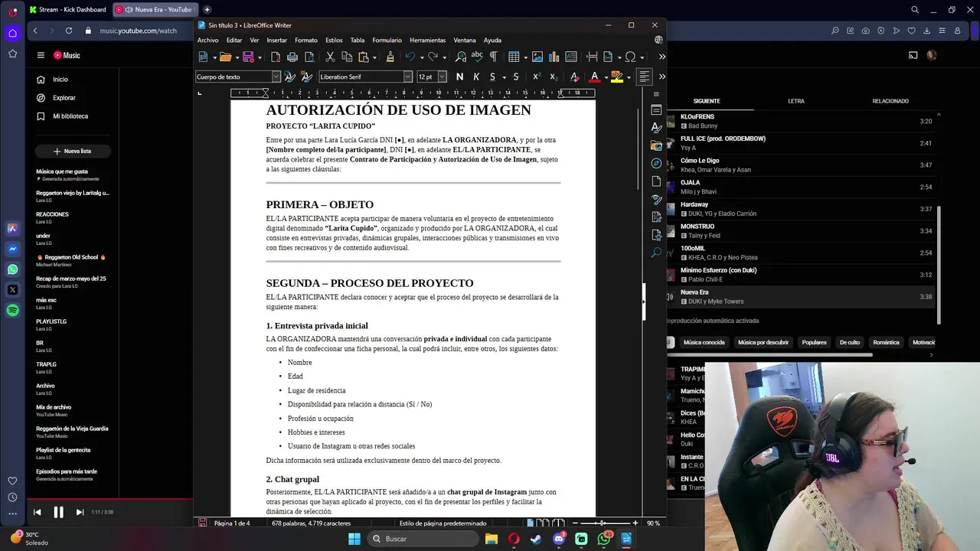Insert an image into the document

pyautogui.click(x=537, y=57)
